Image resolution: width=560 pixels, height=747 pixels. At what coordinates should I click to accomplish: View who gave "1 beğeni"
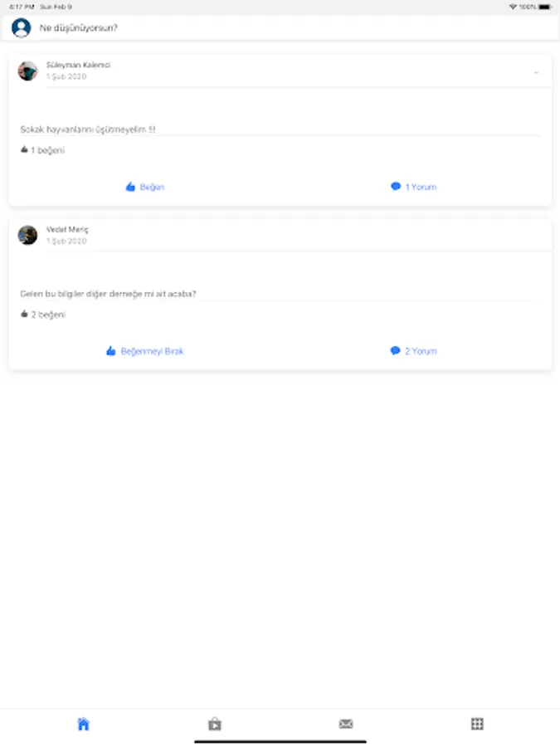coord(42,150)
